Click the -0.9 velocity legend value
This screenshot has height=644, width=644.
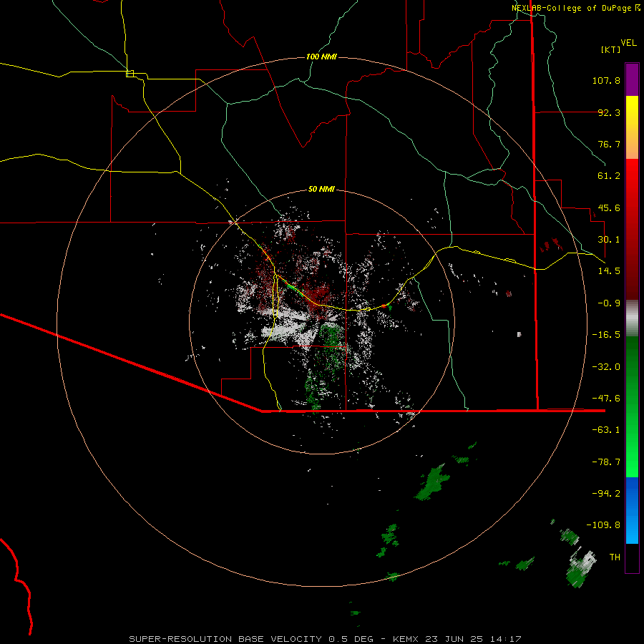[x=609, y=303]
